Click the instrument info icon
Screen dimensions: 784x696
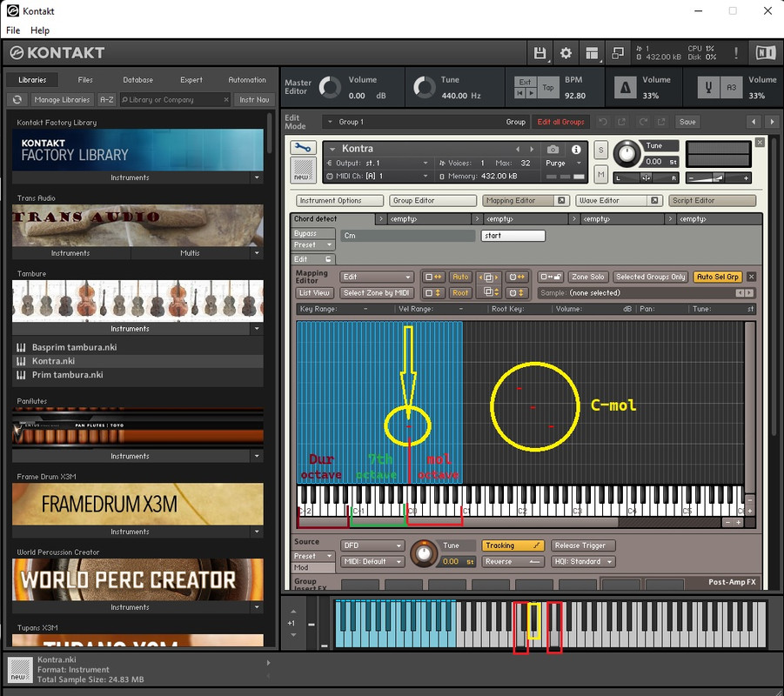click(x=576, y=149)
